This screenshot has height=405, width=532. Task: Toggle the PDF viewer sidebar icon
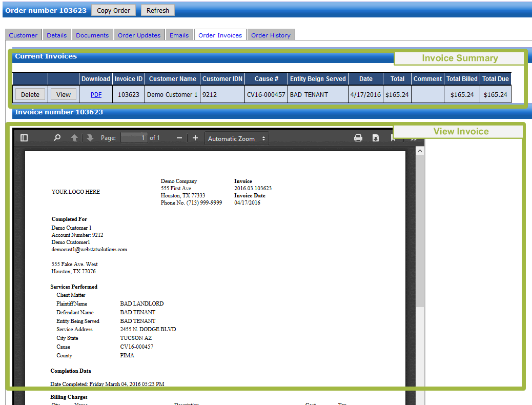pos(24,138)
